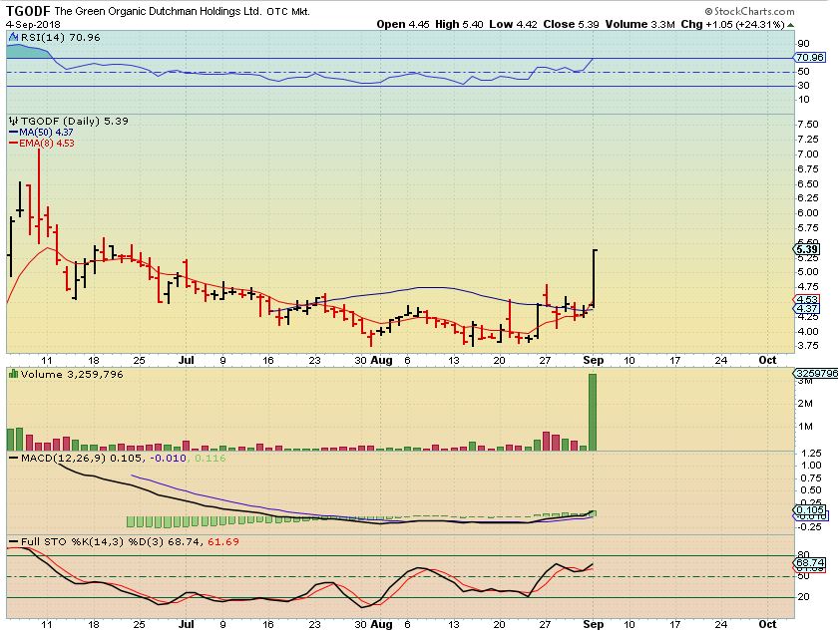This screenshot has height=634, width=840.
Task: Click the Low 4.42 value in the header
Action: tap(513, 24)
